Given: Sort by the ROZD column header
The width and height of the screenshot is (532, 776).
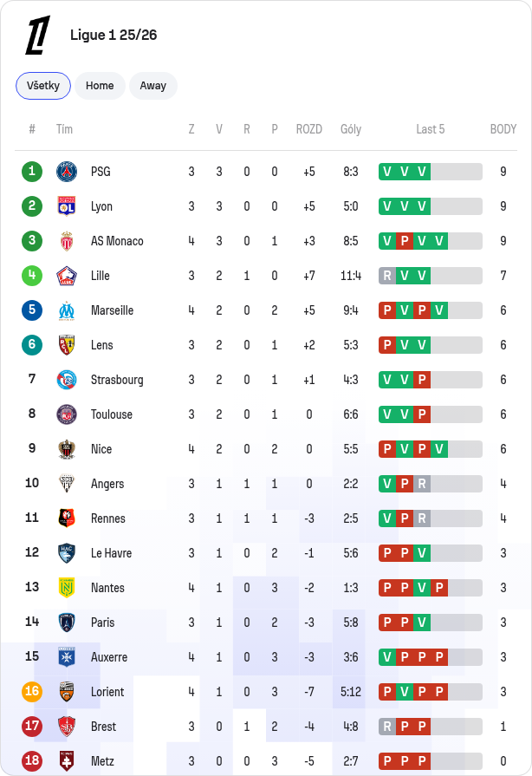Looking at the screenshot, I should click(309, 129).
